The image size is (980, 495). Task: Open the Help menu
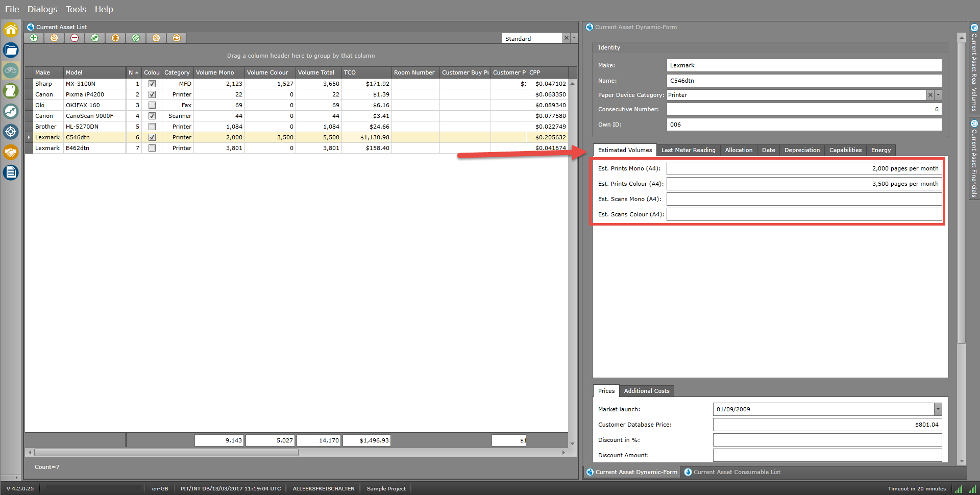104,9
